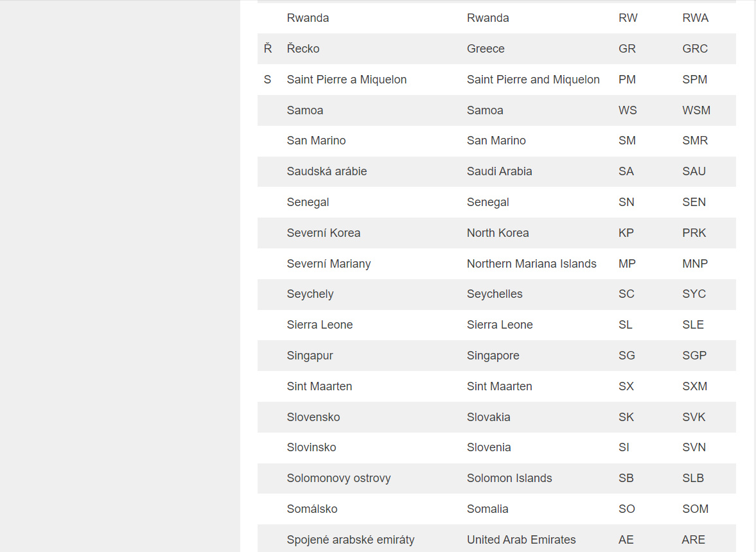The image size is (756, 552).
Task: Select the Singapur country entry
Action: [310, 356]
